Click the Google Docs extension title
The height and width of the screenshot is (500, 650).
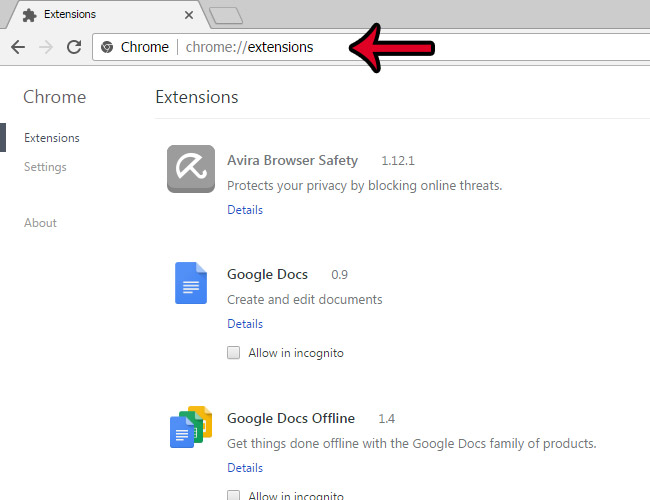tap(267, 274)
